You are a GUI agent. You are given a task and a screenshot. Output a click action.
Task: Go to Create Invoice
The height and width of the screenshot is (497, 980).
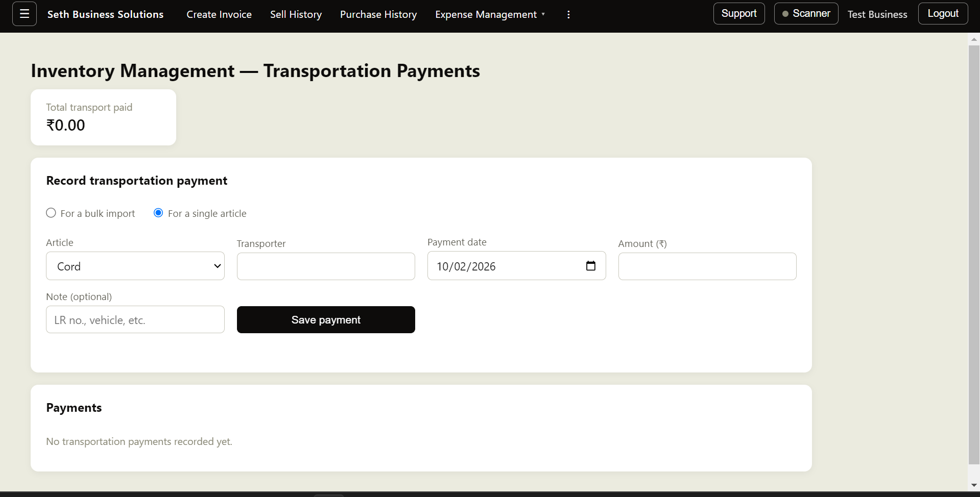pyautogui.click(x=219, y=14)
